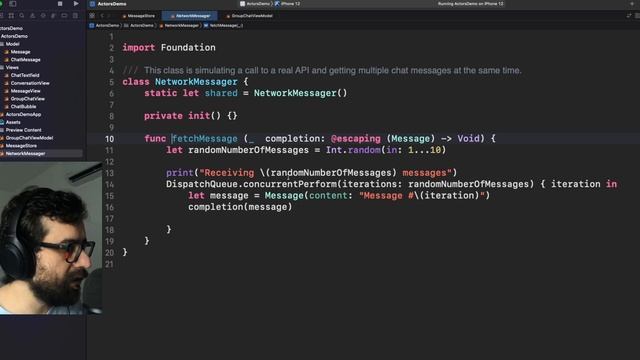Open fetchMessage breadcrumb jump bar
This screenshot has width=640, height=360.
click(223, 25)
